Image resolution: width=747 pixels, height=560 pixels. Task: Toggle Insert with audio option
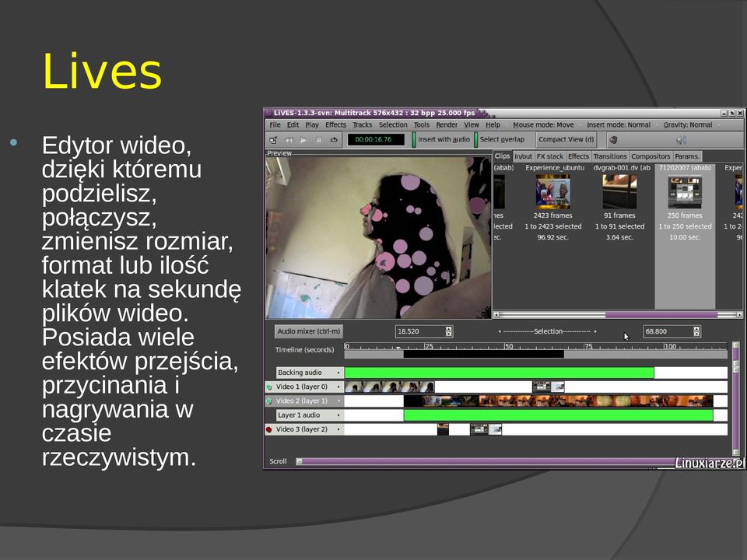tap(441, 139)
